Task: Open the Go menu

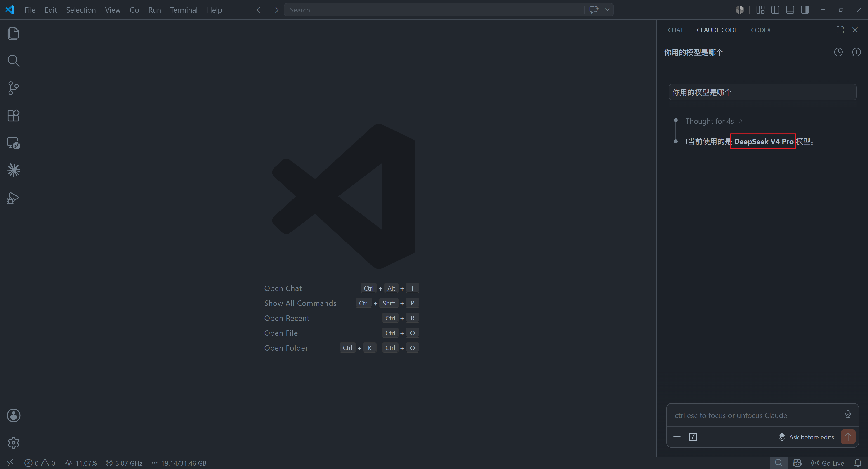Action: click(134, 10)
